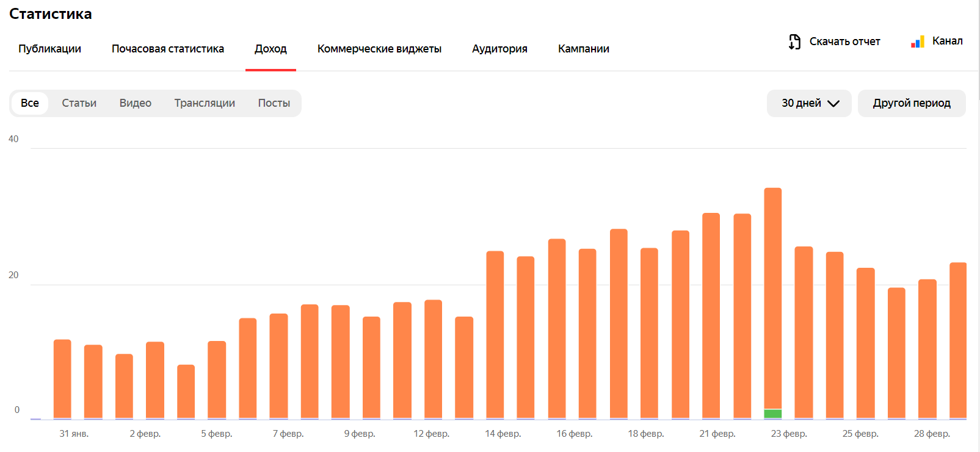Filter income by Статьи

(79, 103)
